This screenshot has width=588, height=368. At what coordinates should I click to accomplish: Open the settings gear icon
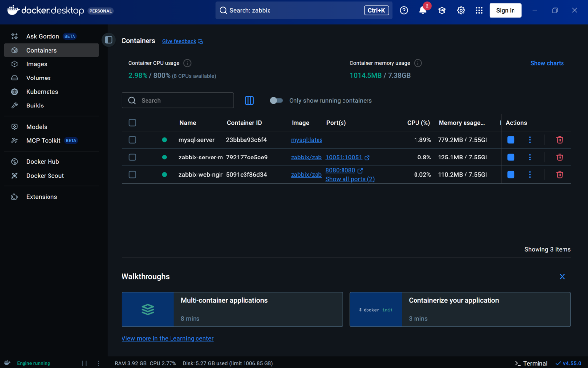tap(461, 10)
